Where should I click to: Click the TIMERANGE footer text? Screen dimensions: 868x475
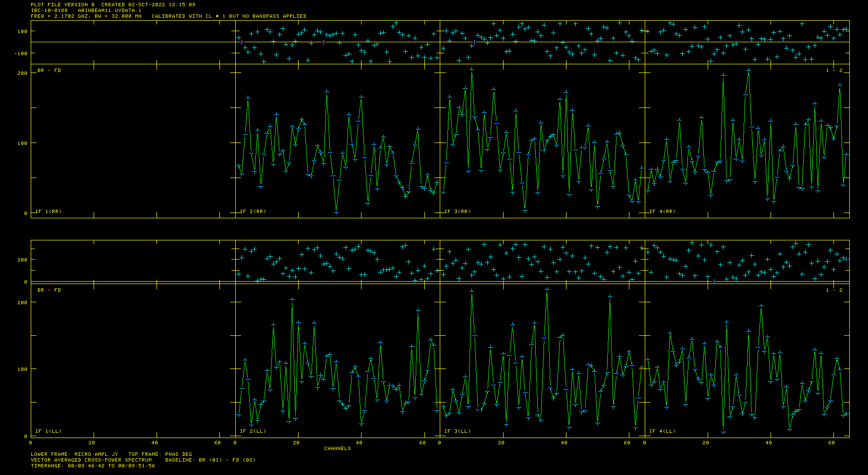(93, 466)
